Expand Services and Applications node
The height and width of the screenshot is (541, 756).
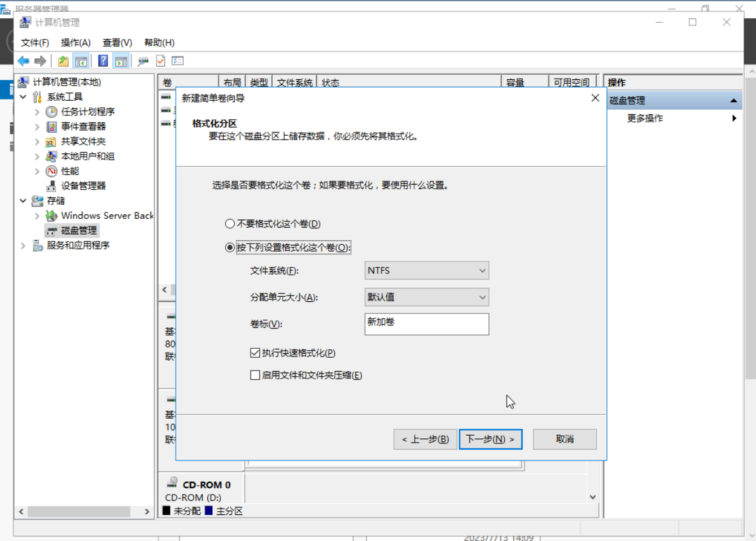[x=23, y=245]
